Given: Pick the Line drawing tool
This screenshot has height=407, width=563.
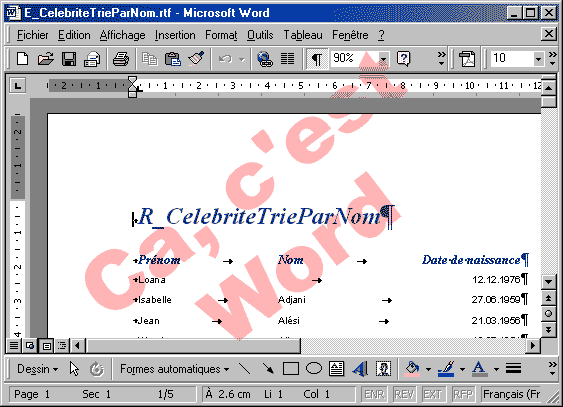Looking at the screenshot, I should point(245,369).
